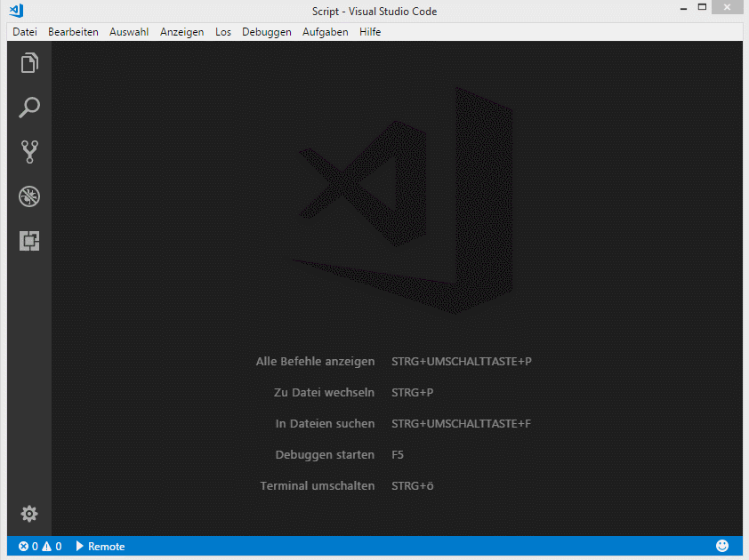
Task: Open the Los menu
Action: pos(222,32)
